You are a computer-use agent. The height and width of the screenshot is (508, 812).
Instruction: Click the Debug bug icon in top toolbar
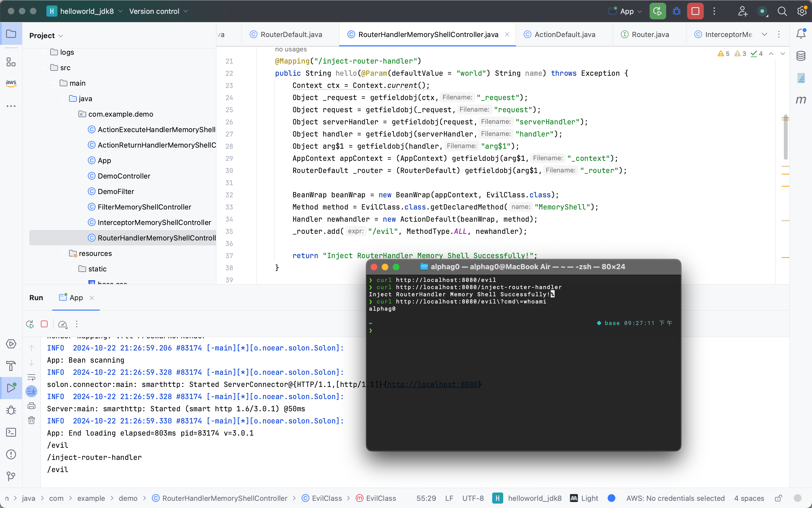pyautogui.click(x=676, y=11)
